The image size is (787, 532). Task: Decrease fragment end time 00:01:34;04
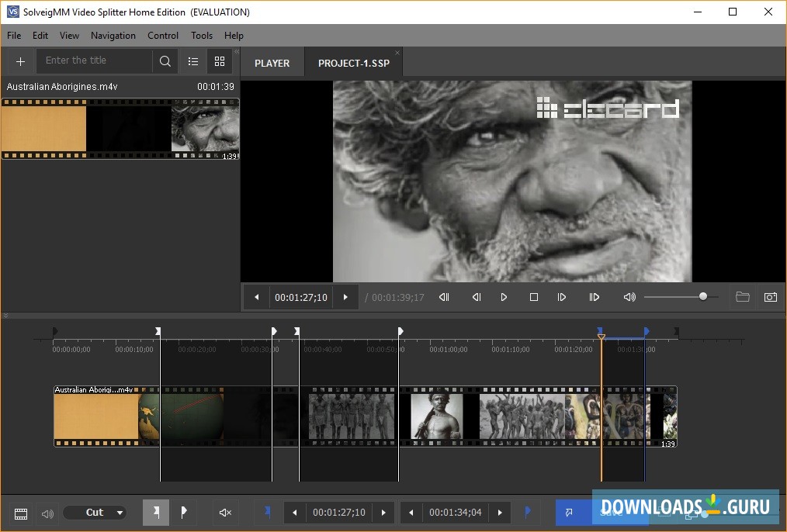(x=411, y=513)
